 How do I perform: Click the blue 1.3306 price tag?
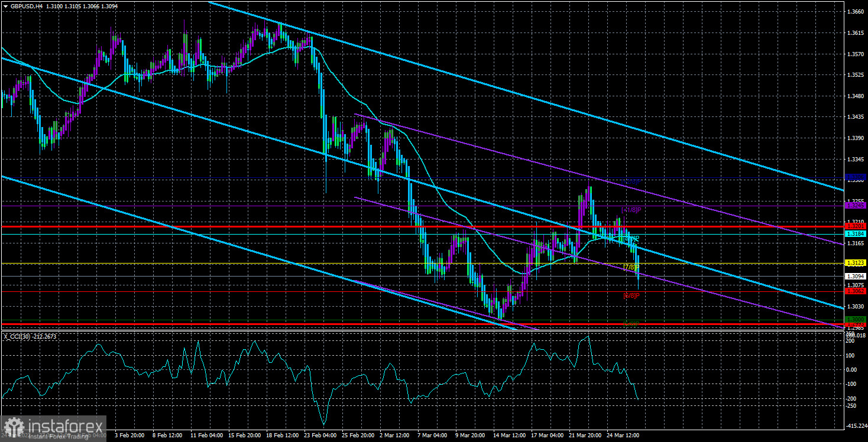tap(856, 177)
